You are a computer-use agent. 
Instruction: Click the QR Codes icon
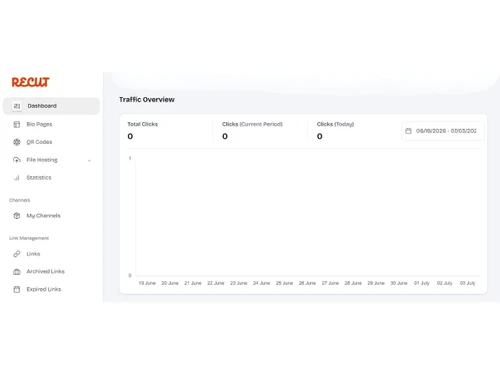[17, 142]
